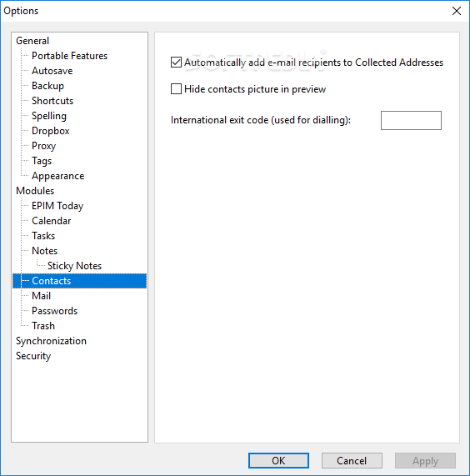Click the International exit code input field
This screenshot has height=476, width=470.
tap(411, 120)
